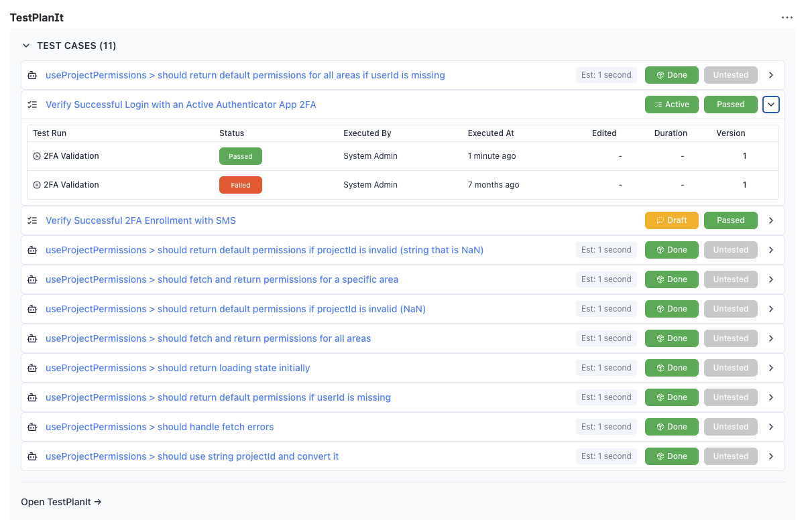Click the checklist icon beside Verify Successful 2FA Enrollment
812x528 pixels.
coord(32,220)
